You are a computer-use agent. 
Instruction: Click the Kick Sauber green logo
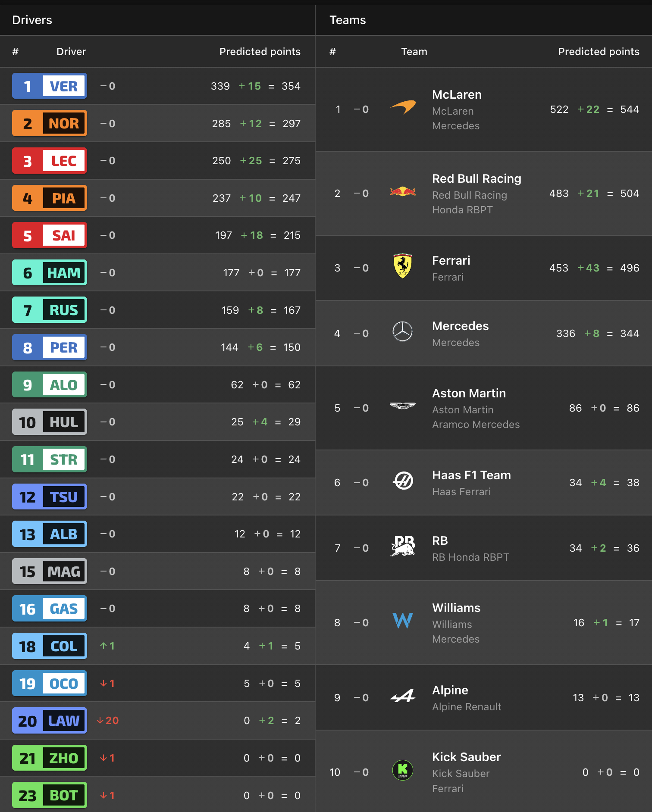point(403,770)
